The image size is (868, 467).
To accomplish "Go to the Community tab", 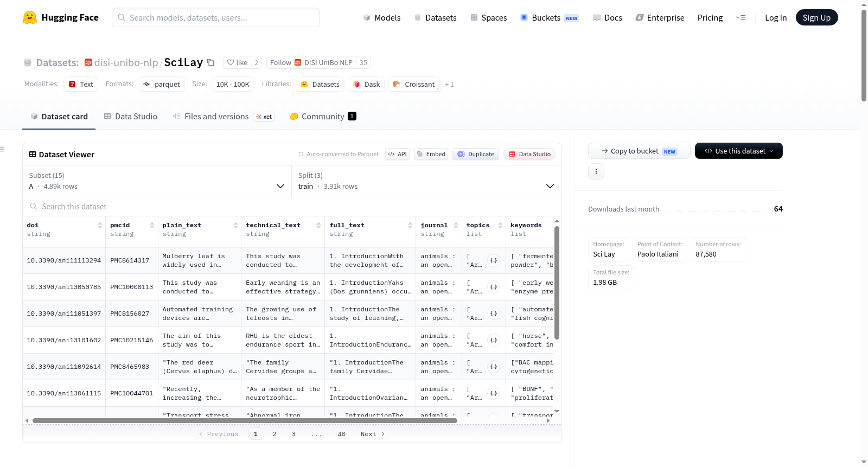I will tap(323, 117).
